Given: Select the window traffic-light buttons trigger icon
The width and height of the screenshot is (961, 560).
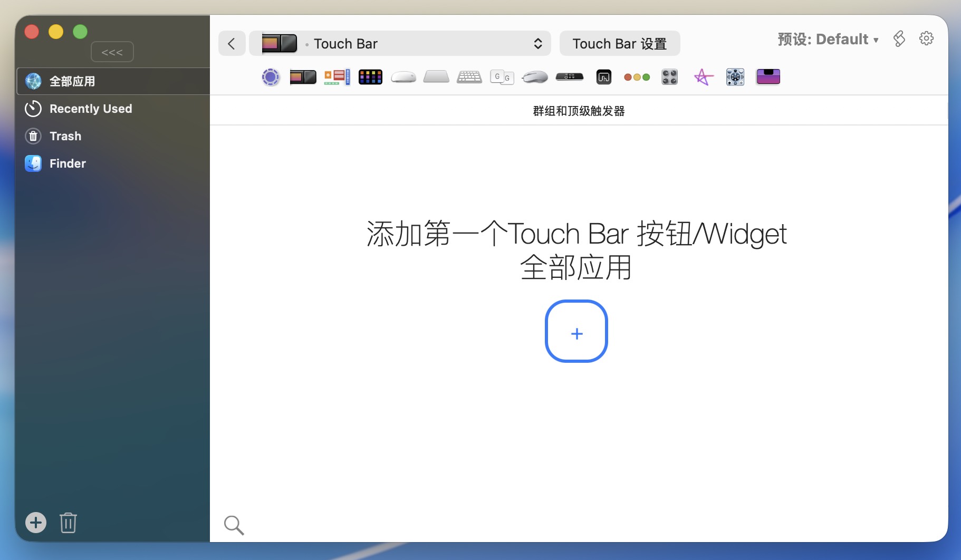Looking at the screenshot, I should coord(637,78).
